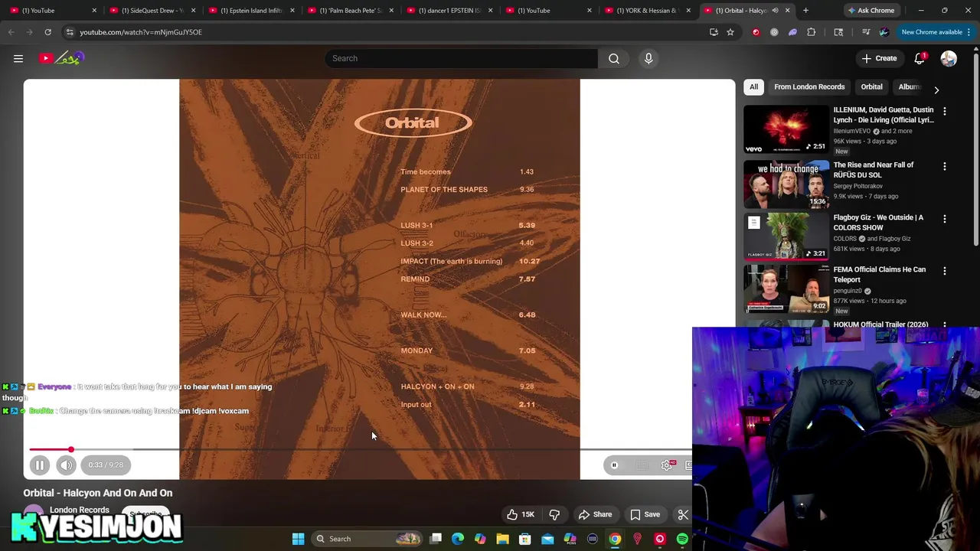
Task: Open the YouTube guide hamburger menu
Action: point(18,58)
